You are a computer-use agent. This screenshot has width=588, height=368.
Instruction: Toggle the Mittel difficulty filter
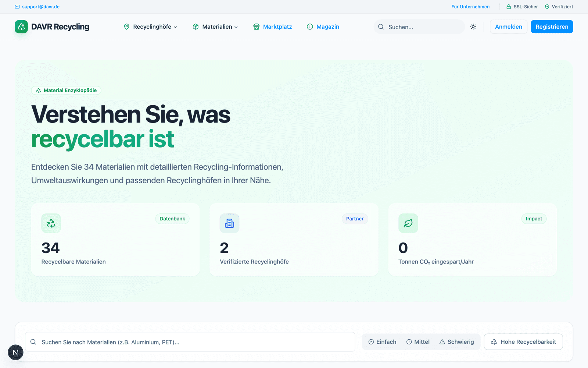click(x=418, y=342)
